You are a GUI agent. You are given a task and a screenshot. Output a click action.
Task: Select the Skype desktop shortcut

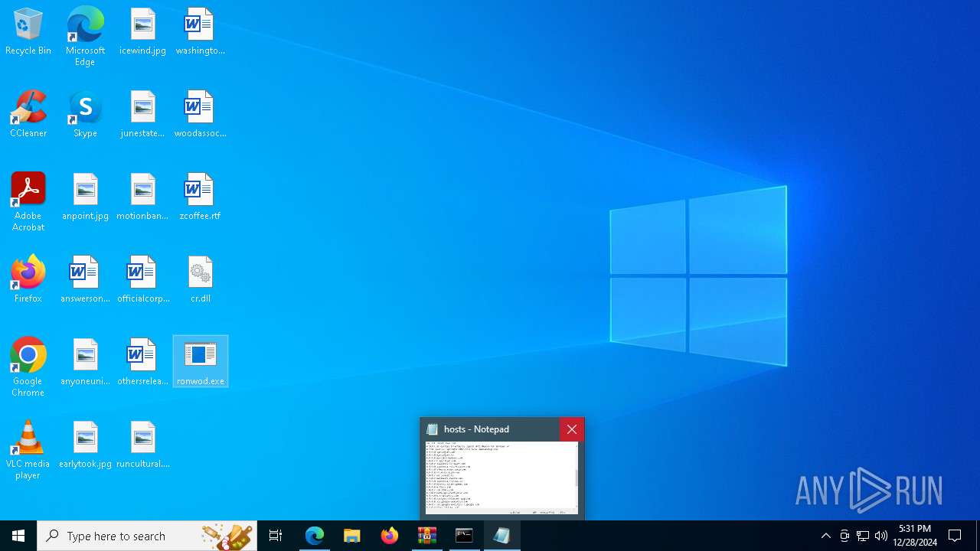click(x=85, y=115)
